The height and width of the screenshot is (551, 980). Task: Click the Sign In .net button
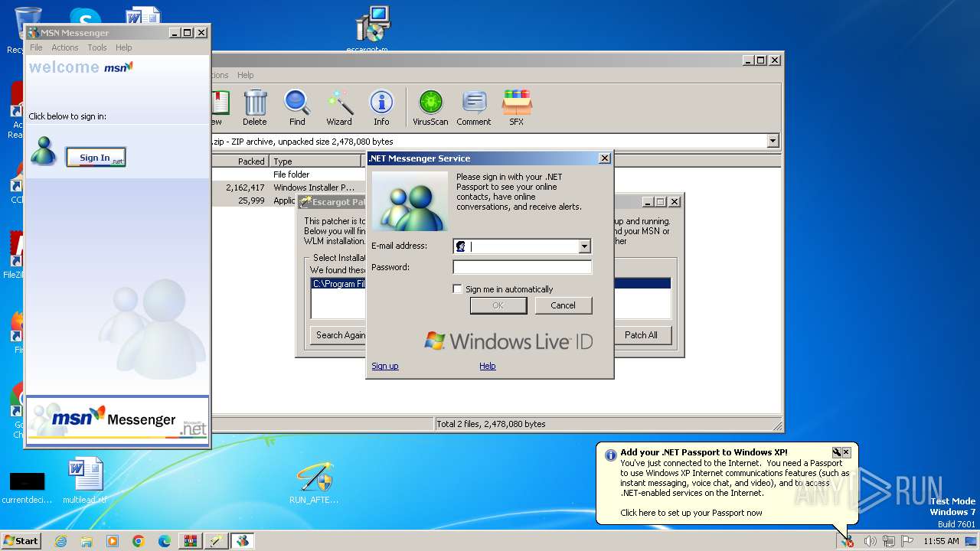[x=96, y=158]
